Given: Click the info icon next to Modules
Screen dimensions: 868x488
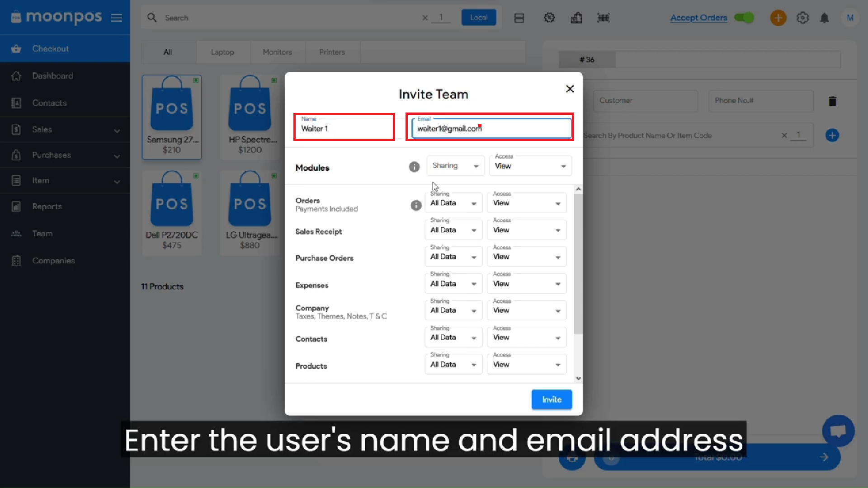Looking at the screenshot, I should (x=414, y=167).
